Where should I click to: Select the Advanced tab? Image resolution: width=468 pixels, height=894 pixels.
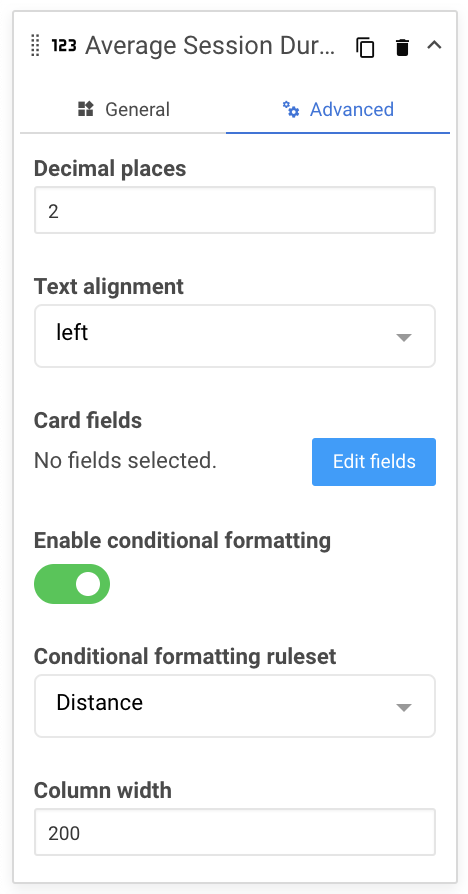(x=338, y=109)
